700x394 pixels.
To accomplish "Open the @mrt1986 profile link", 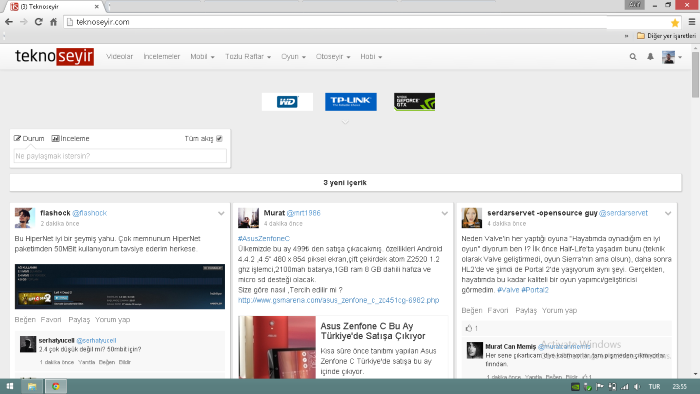I will click(x=304, y=213).
